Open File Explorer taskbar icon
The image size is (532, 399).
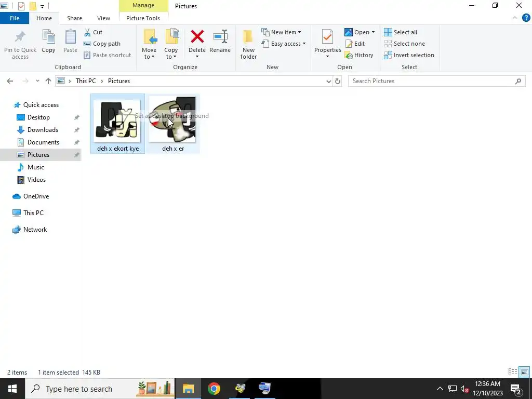tap(188, 389)
